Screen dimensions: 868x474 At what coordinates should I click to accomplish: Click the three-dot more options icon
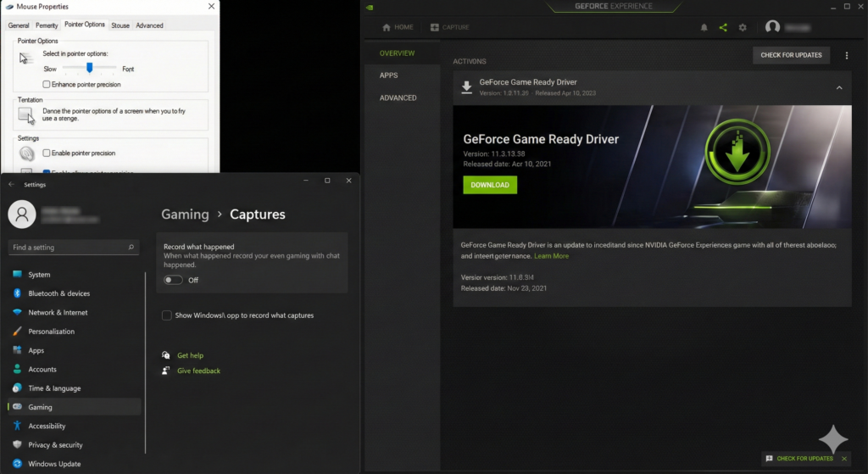846,55
